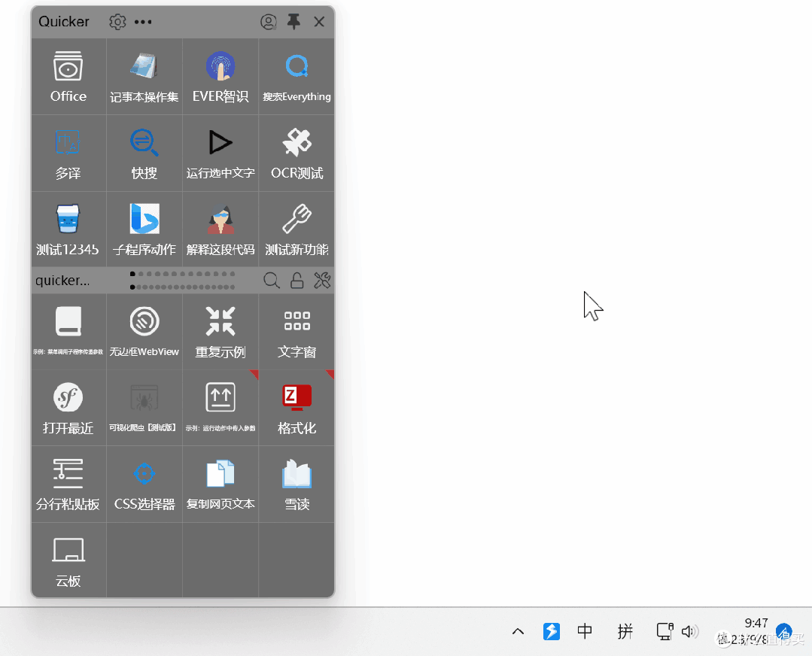Toggle the 拼 pinyin input mode
The width and height of the screenshot is (812, 656).
tap(625, 631)
